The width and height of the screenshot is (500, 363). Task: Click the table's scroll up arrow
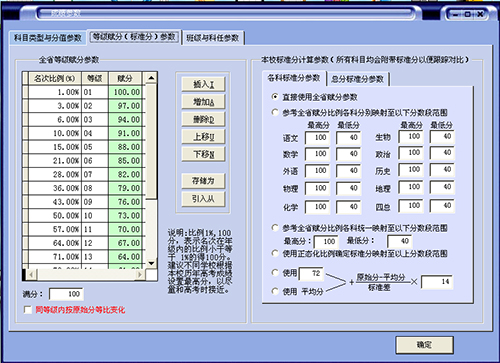[x=151, y=78]
